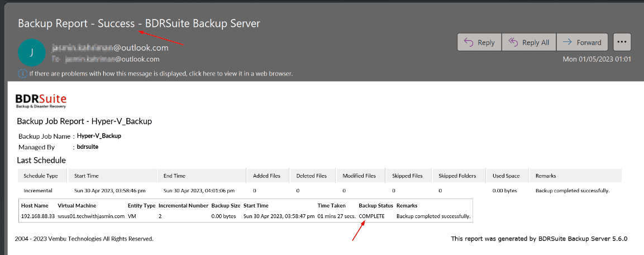Screen dimensions: 644x255
Task: Click the Added Files column header
Action: point(266,176)
